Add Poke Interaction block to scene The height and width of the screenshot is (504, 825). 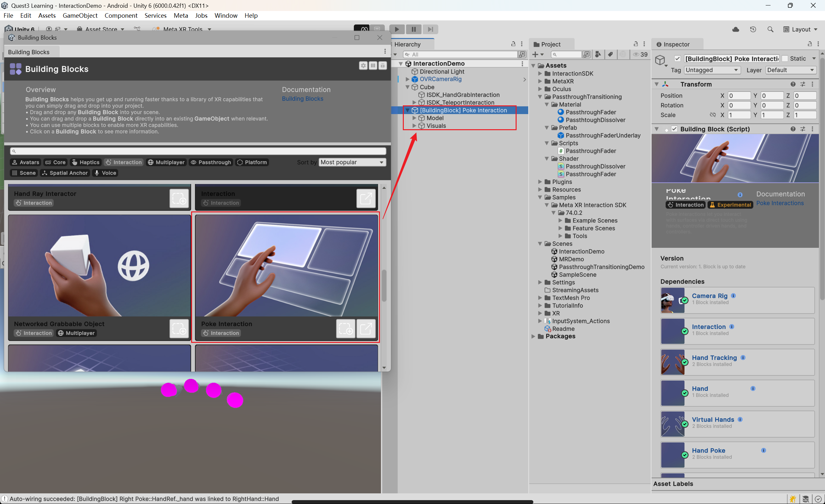pos(346,328)
